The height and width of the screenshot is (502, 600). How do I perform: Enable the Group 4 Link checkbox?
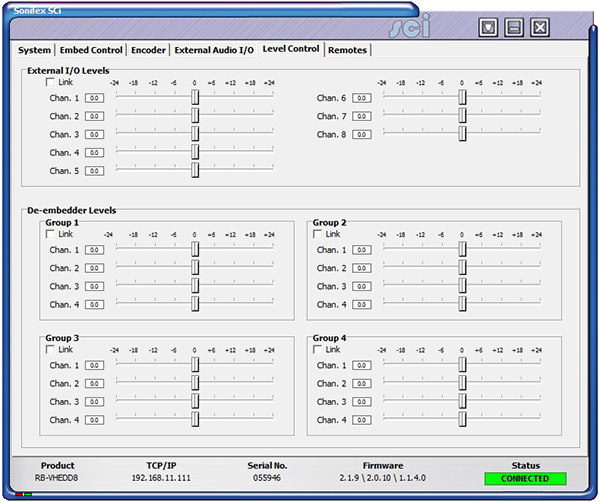[318, 350]
